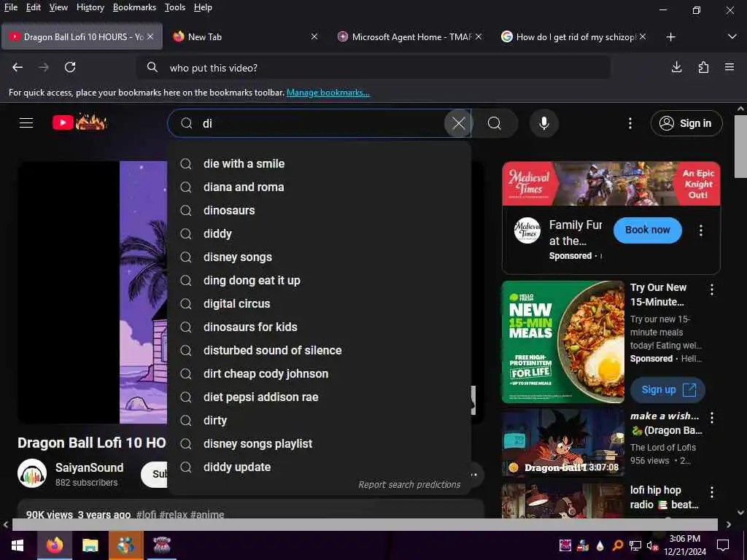Expand the list all tabs dropdown

point(732,36)
